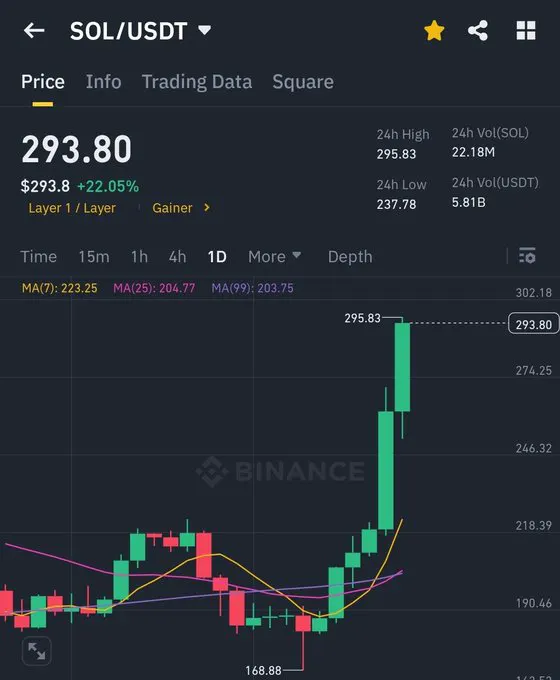The width and height of the screenshot is (560, 680).
Task: Click the 295.83 high marker on the chart
Action: pos(363,318)
